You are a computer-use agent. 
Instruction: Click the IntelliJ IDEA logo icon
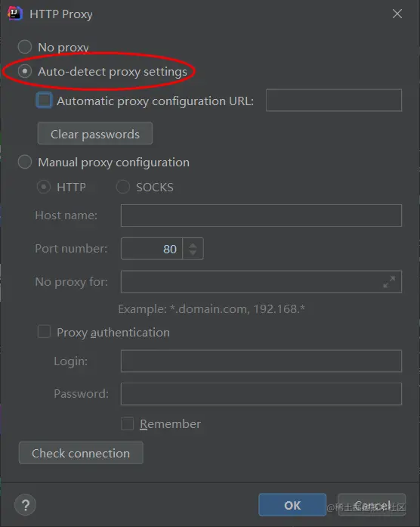[15, 14]
